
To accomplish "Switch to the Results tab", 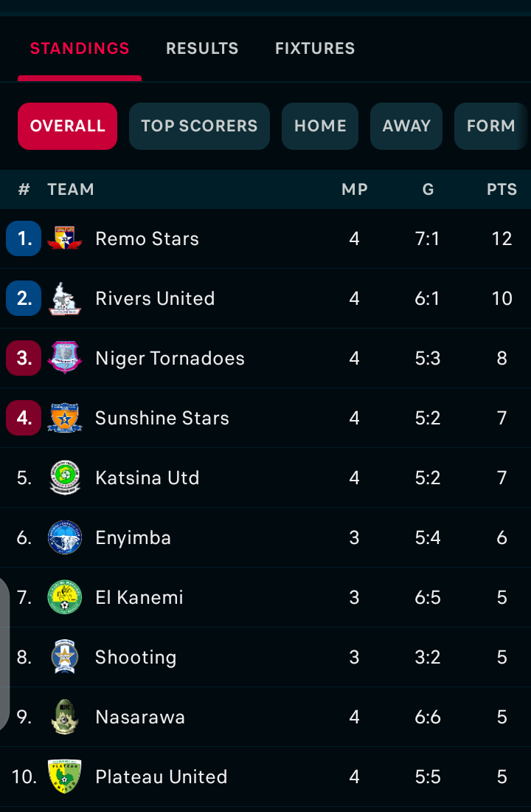I will tap(202, 49).
